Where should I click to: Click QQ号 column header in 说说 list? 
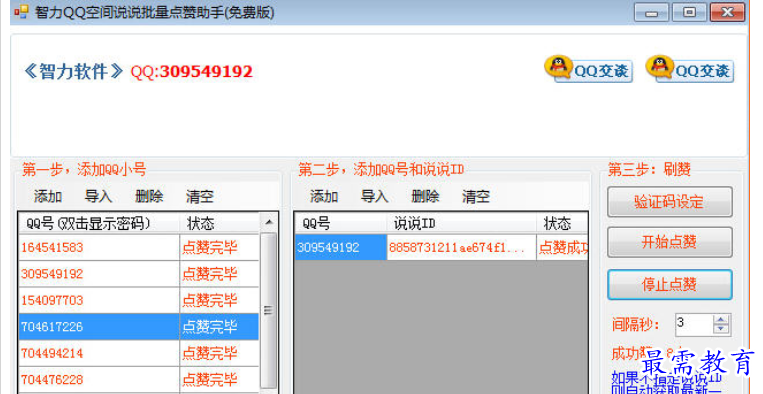click(341, 223)
